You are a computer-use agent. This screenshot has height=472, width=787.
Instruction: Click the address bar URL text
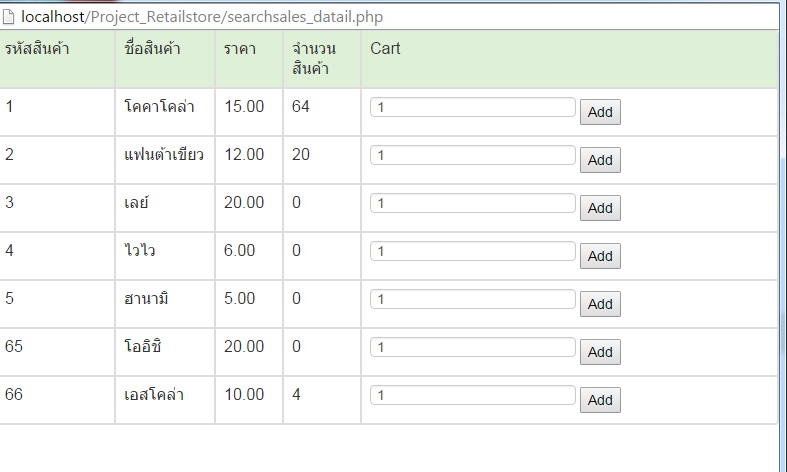coord(201,17)
